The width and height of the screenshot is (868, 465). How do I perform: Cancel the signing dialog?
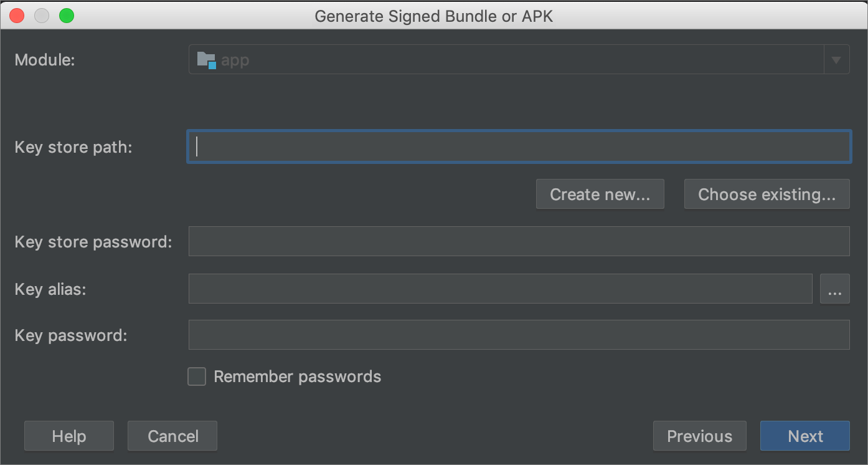tap(172, 436)
